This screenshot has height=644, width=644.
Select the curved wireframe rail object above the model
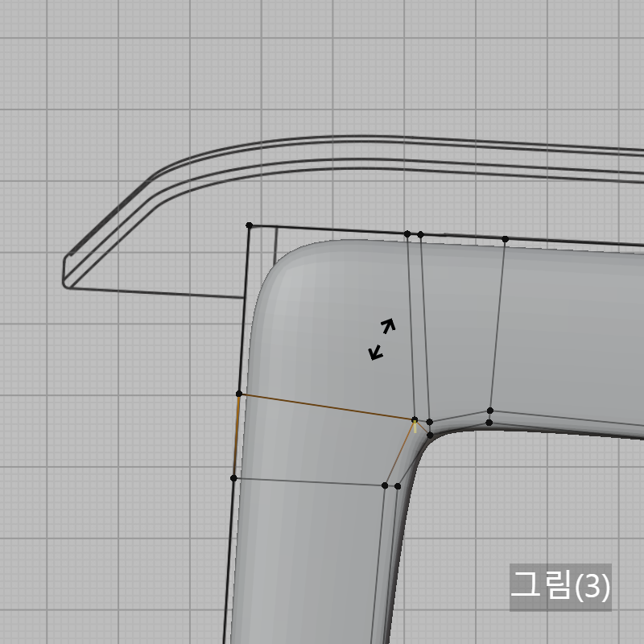353,160
